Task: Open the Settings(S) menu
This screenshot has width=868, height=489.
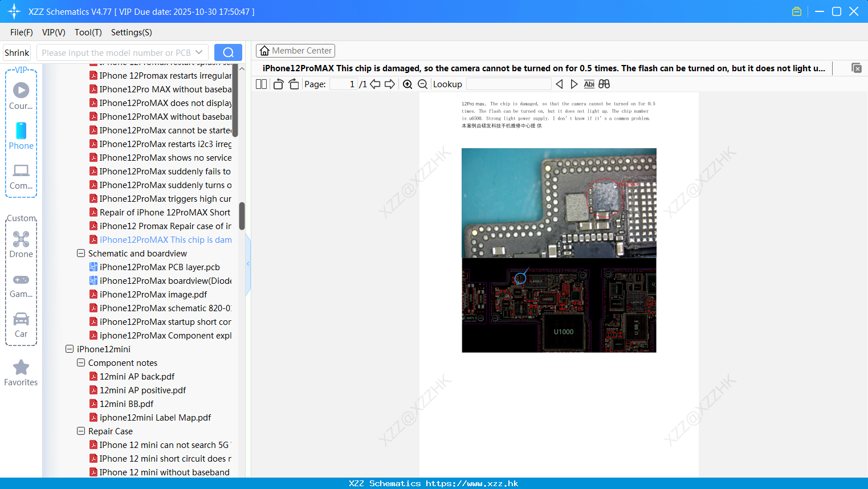Action: (x=132, y=32)
